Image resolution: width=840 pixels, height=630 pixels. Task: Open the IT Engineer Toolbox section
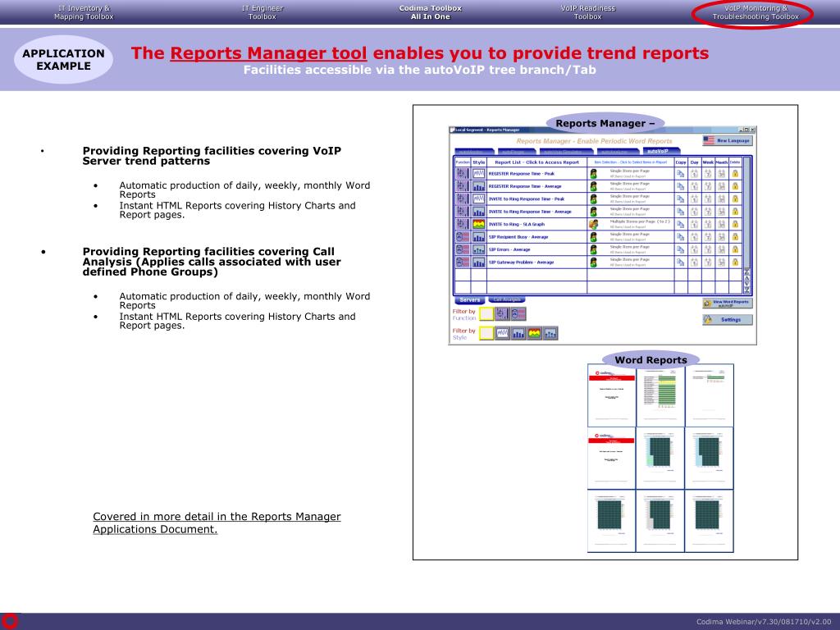pos(262,12)
